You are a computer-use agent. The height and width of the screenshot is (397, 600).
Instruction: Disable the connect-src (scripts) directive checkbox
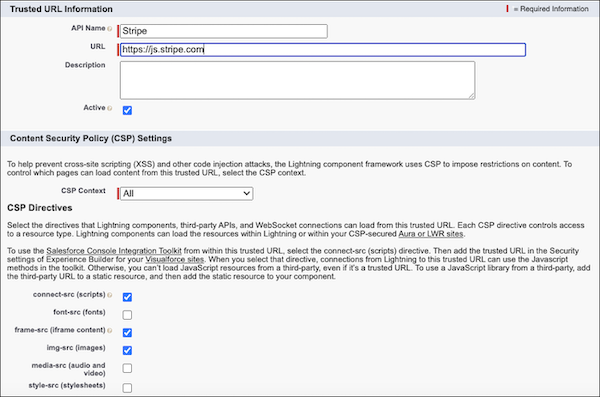[127, 297]
